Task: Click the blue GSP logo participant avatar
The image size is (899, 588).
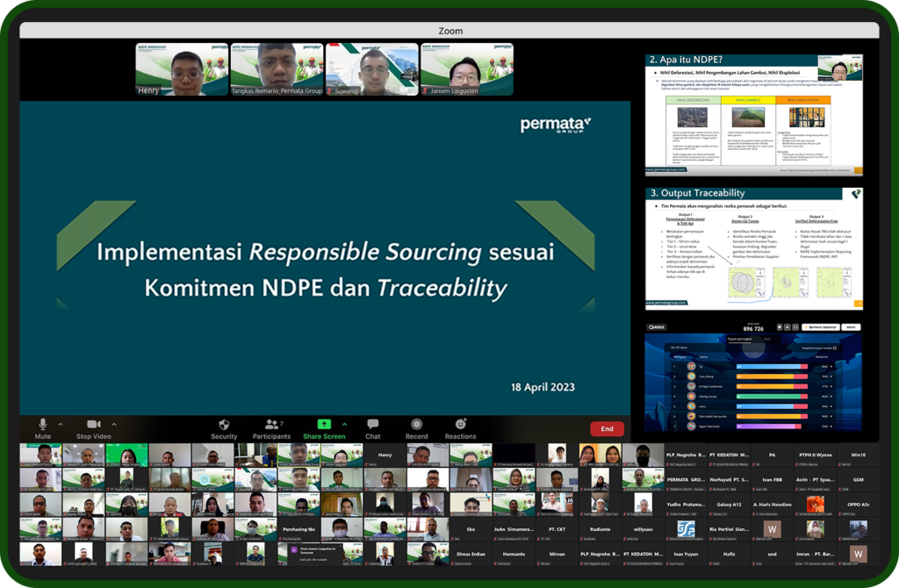Action: coord(686,528)
